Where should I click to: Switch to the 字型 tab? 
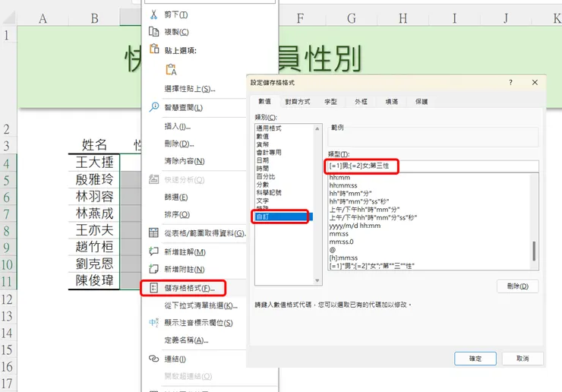(x=330, y=102)
